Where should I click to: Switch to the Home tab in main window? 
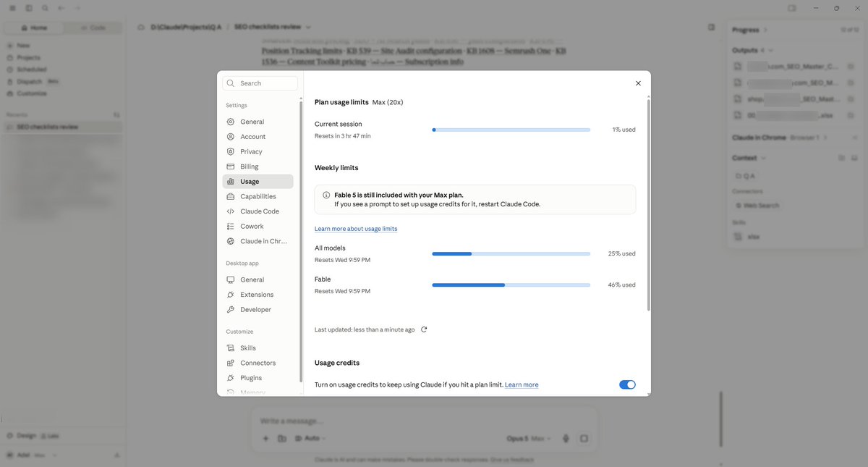coord(34,28)
